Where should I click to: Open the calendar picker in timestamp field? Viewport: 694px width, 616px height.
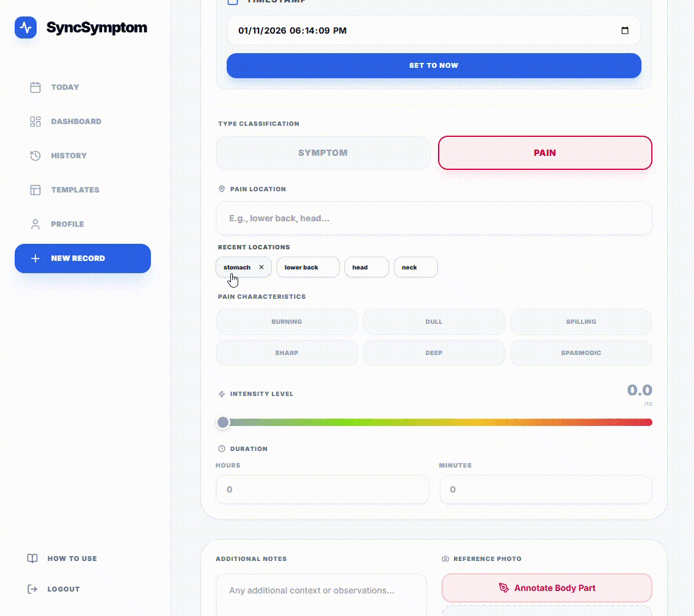coord(624,31)
